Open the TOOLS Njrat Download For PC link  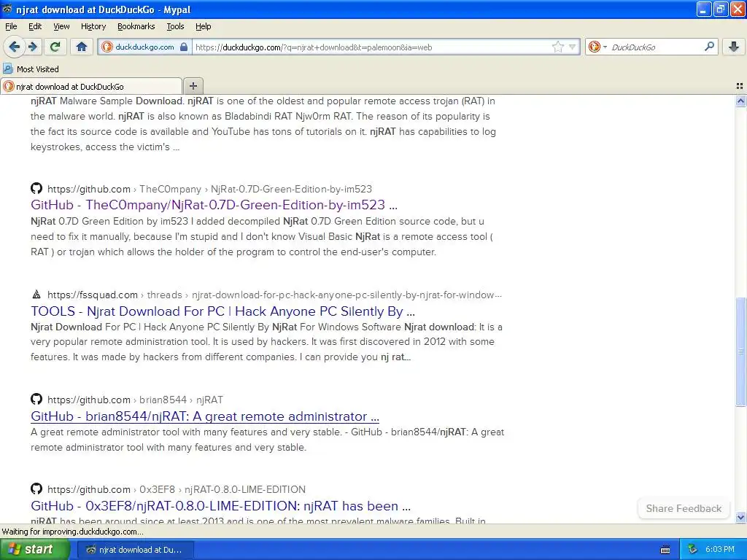tap(223, 311)
